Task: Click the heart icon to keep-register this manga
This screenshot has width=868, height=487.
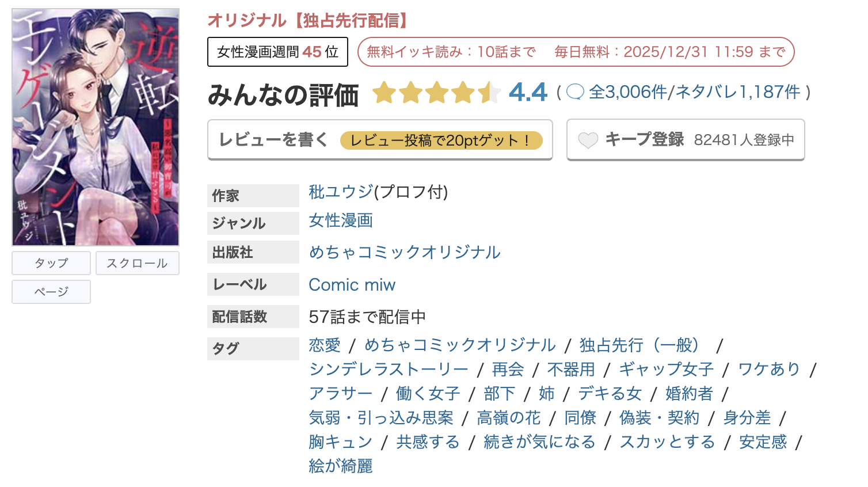Action: [x=588, y=139]
